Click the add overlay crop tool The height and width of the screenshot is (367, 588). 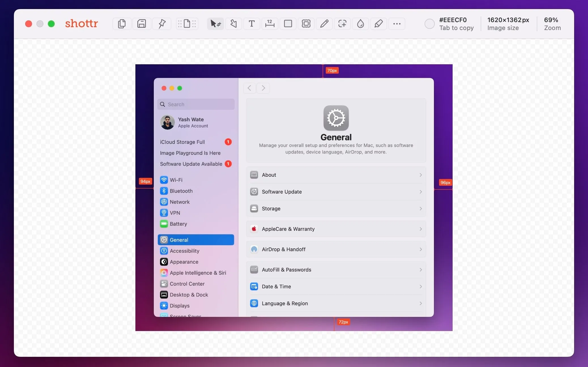point(342,24)
